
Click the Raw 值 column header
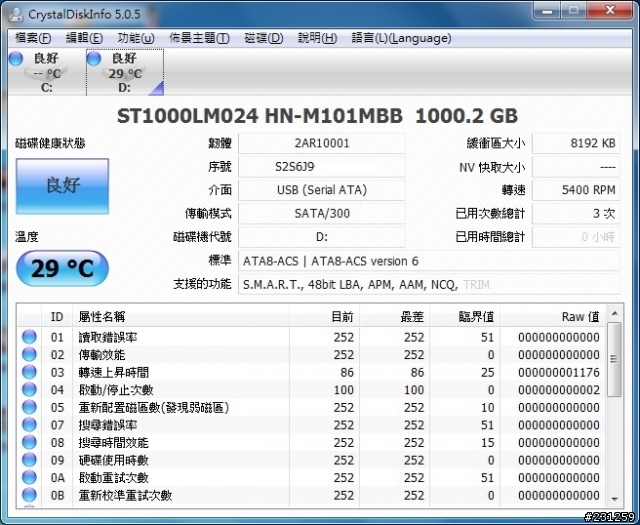[553, 316]
